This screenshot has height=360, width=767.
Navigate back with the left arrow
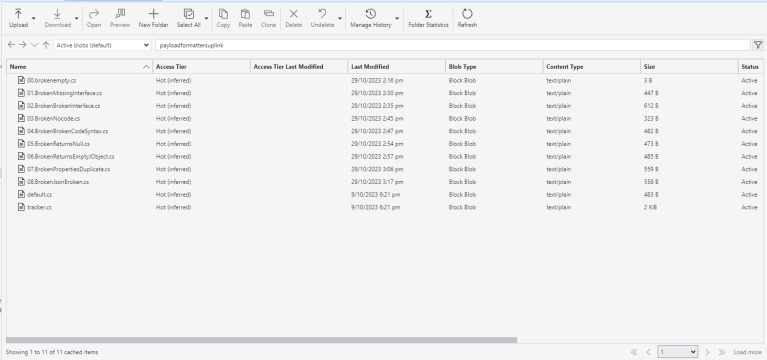pyautogui.click(x=11, y=45)
